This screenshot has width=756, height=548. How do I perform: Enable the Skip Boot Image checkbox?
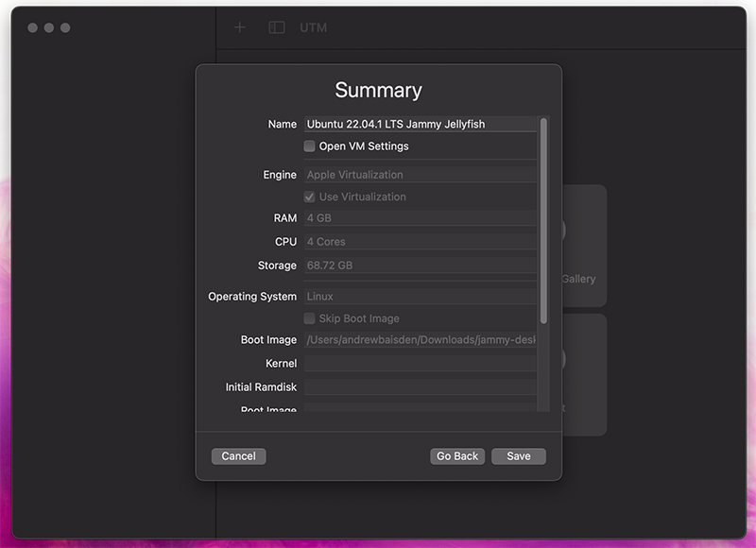[309, 318]
